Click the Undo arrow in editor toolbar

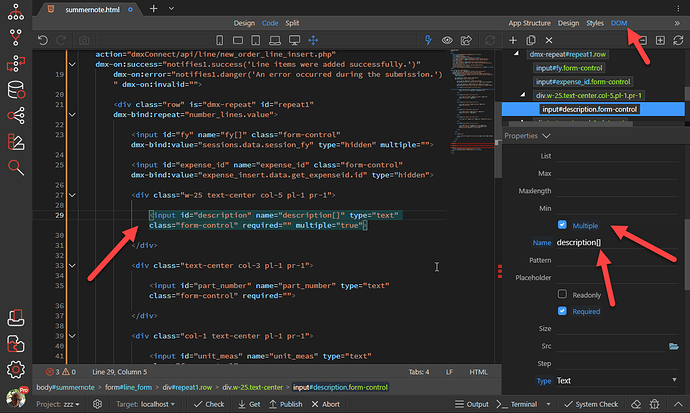point(43,40)
